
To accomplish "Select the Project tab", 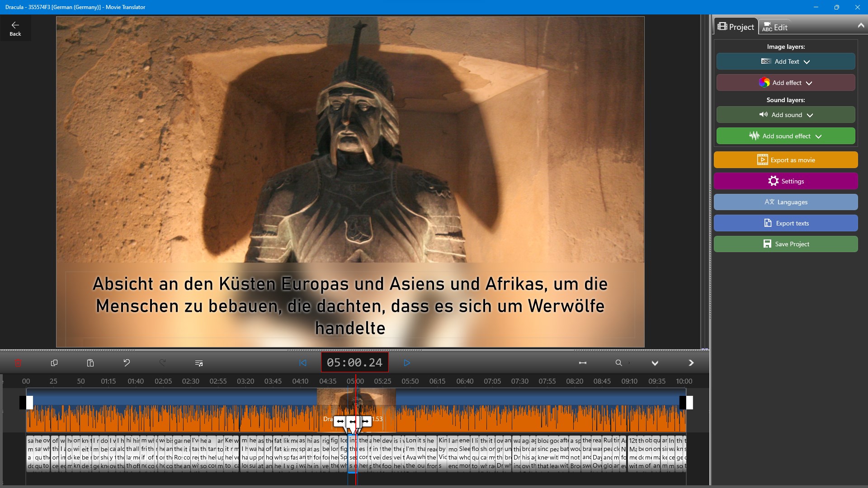I will [x=736, y=27].
